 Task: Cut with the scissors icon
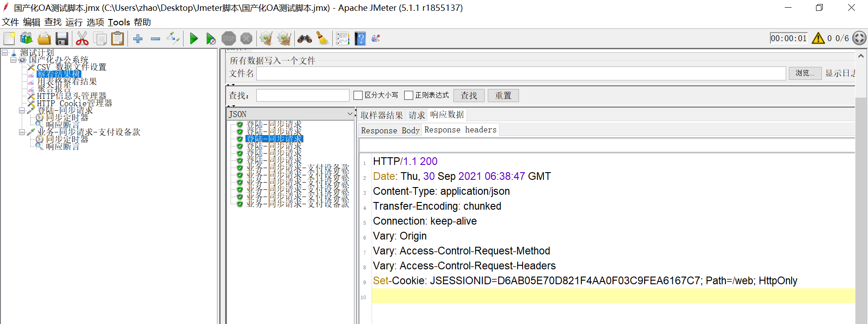(82, 38)
